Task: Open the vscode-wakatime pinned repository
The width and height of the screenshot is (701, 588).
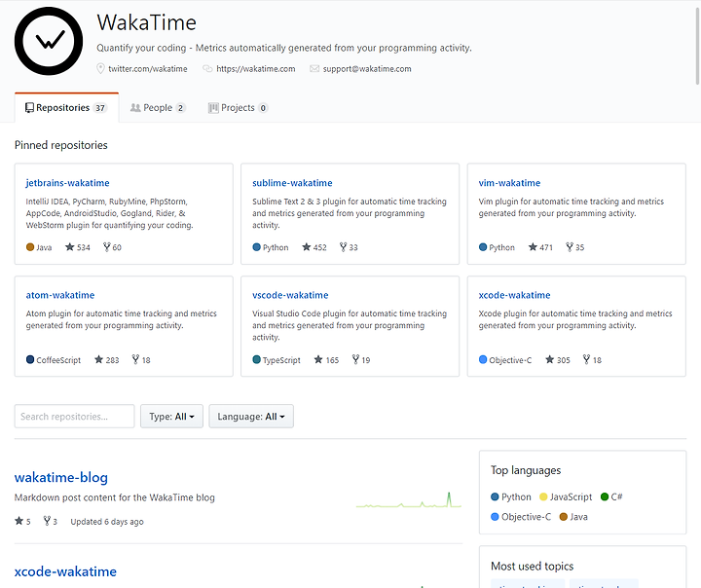Action: (x=290, y=295)
